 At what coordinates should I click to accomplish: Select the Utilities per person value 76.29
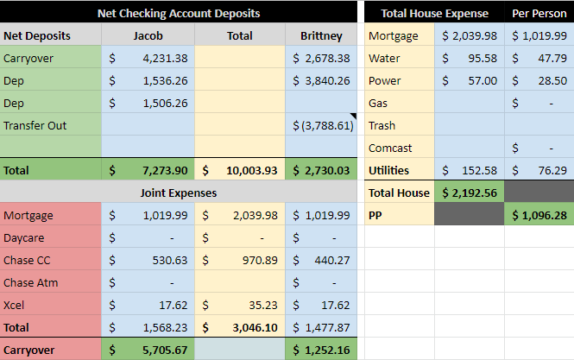pos(539,169)
